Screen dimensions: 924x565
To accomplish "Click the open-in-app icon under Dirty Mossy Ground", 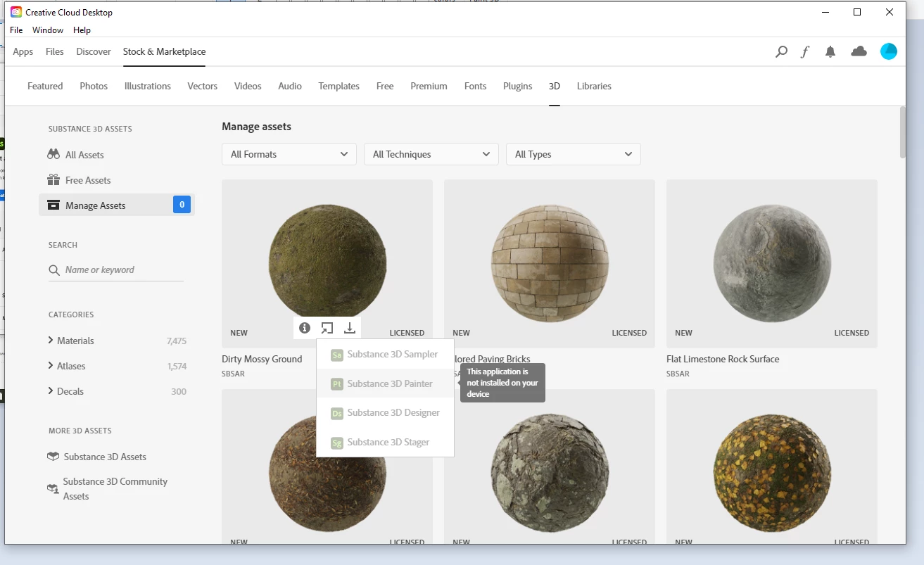I will tap(327, 328).
